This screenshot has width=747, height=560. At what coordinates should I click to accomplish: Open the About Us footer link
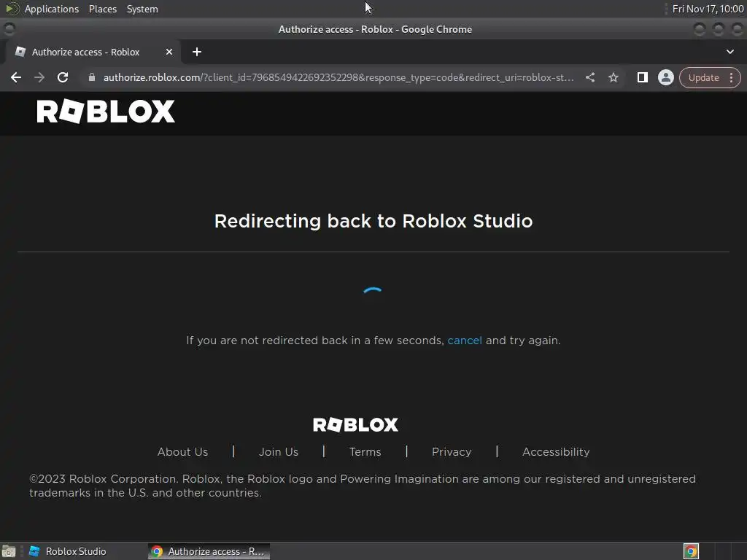[182, 452]
